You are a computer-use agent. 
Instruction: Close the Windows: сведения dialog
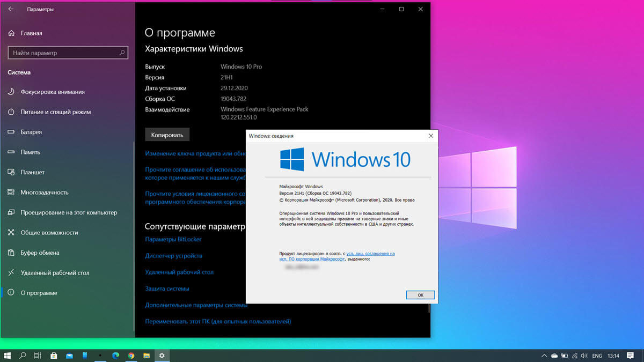pyautogui.click(x=431, y=136)
